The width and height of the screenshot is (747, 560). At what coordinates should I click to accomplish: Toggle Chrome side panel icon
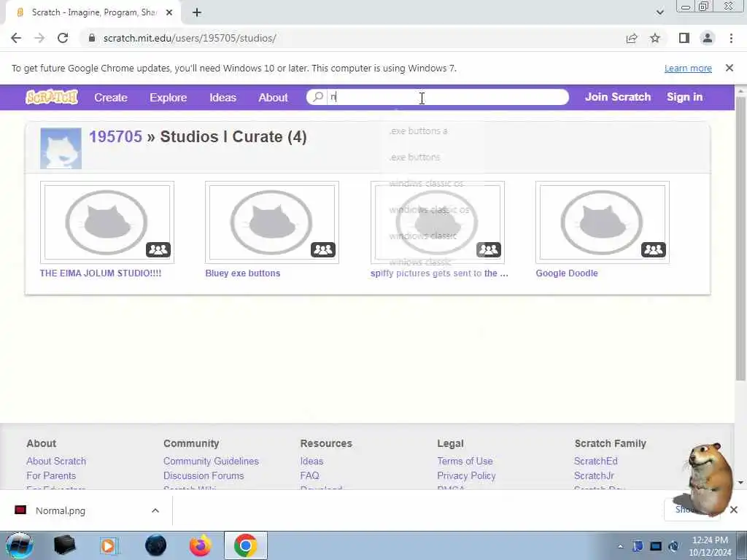coord(684,38)
